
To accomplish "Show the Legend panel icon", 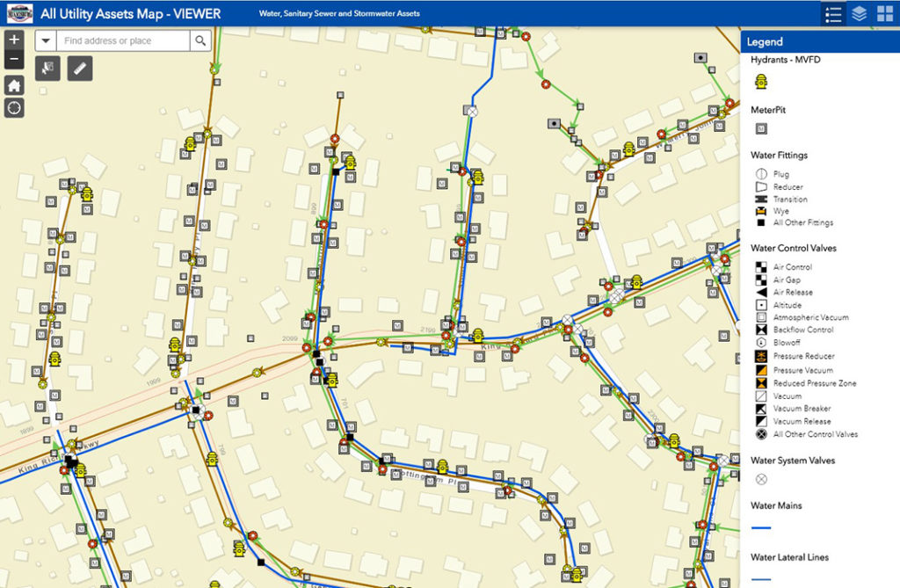I will click(x=832, y=13).
